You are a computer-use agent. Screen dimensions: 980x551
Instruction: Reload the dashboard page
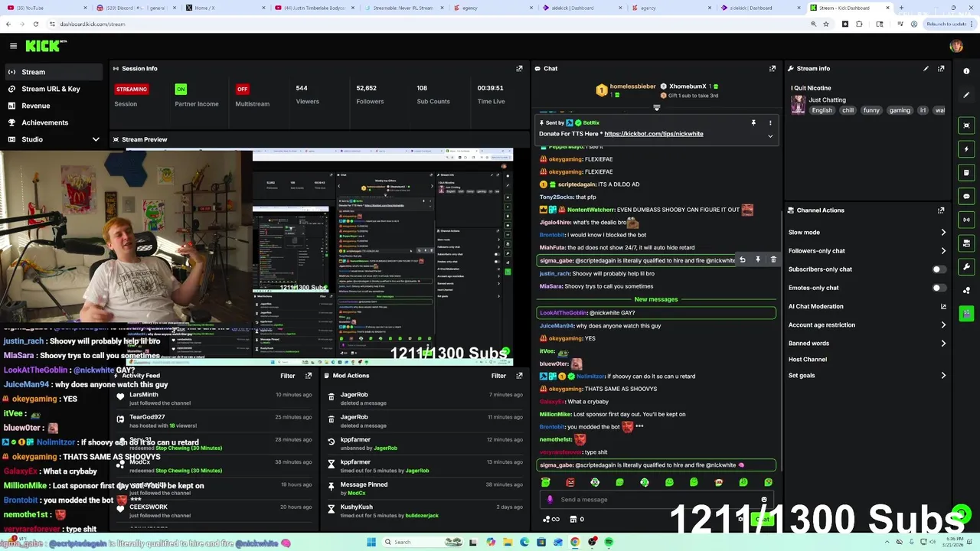[35, 24]
